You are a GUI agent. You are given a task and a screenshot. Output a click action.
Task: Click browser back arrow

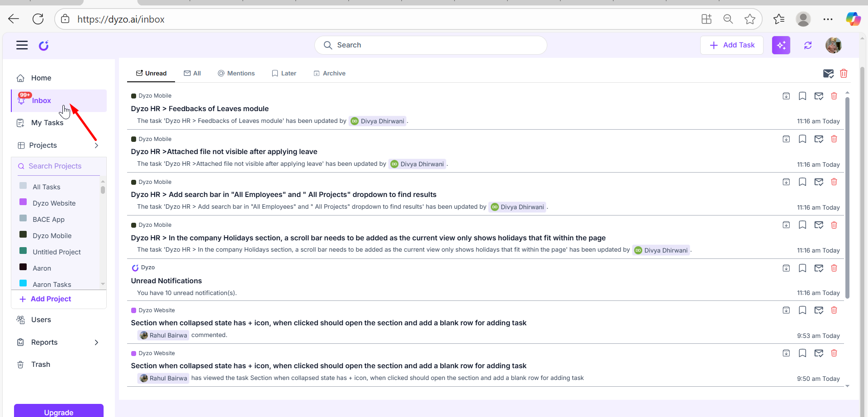[14, 19]
